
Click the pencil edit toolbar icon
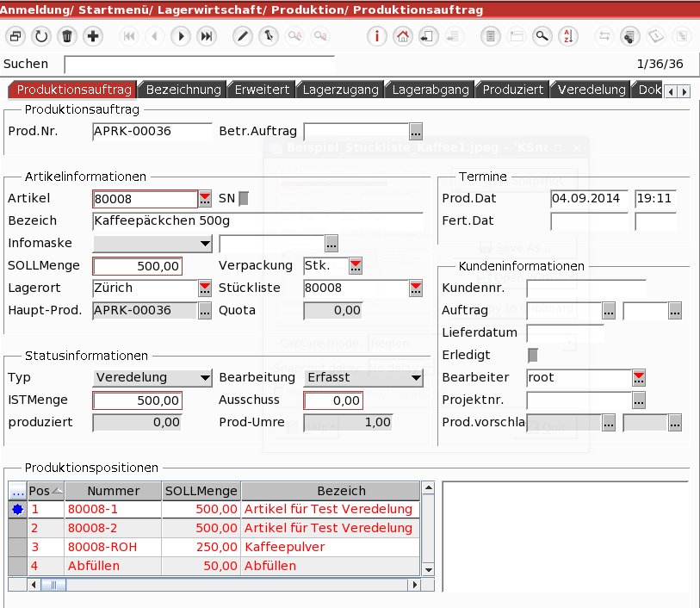243,36
